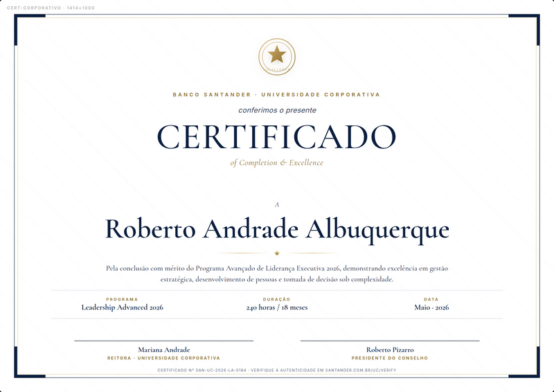
Task: Click the gold star seal emblem
Action: point(277,57)
